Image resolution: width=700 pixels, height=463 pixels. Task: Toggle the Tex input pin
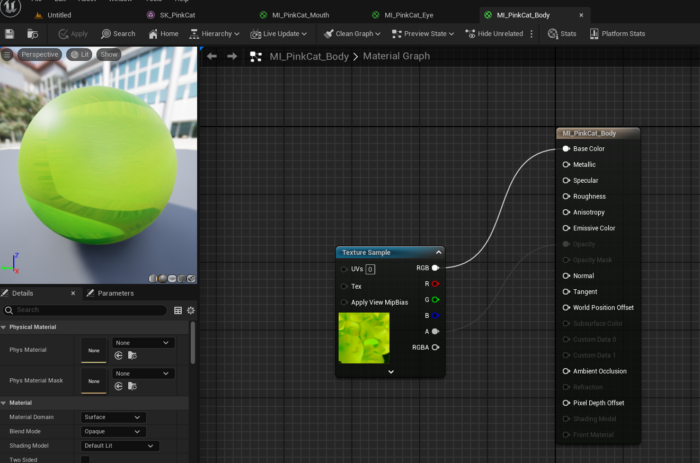tap(344, 286)
